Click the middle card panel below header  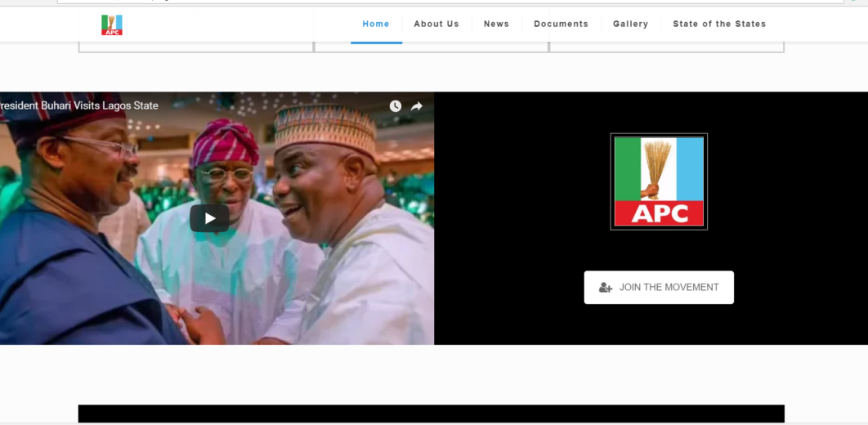point(431,47)
